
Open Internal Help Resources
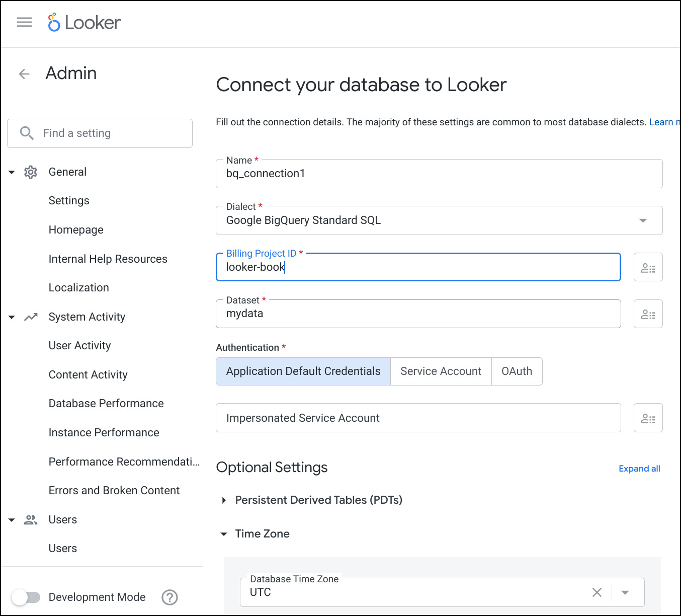coord(108,259)
